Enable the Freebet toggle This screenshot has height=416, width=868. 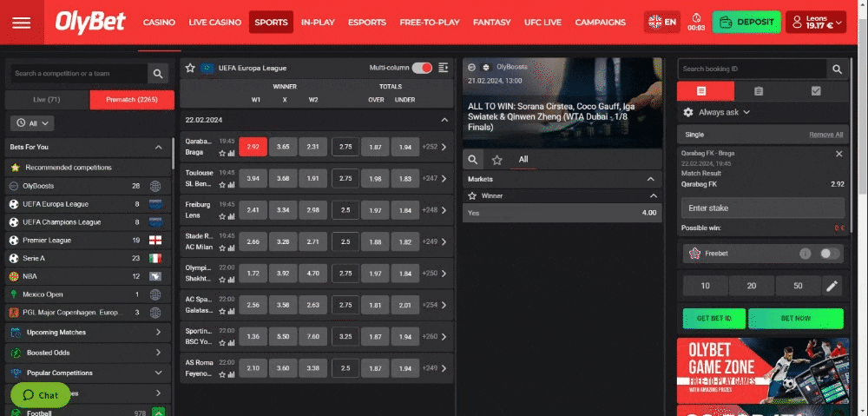tap(830, 254)
